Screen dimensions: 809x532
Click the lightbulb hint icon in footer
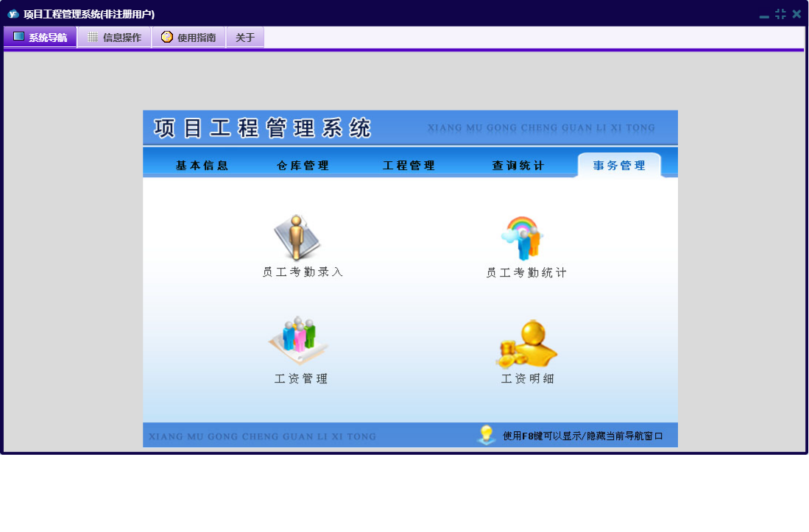coord(485,434)
